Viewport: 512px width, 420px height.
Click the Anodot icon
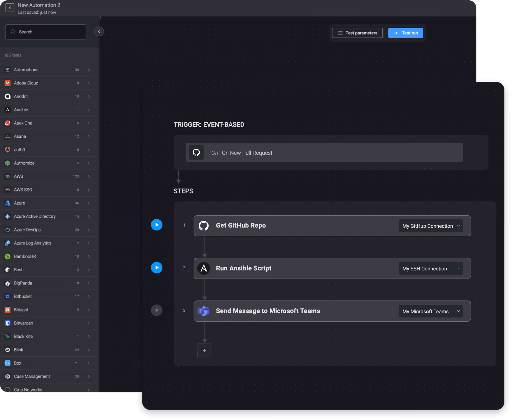(x=8, y=96)
